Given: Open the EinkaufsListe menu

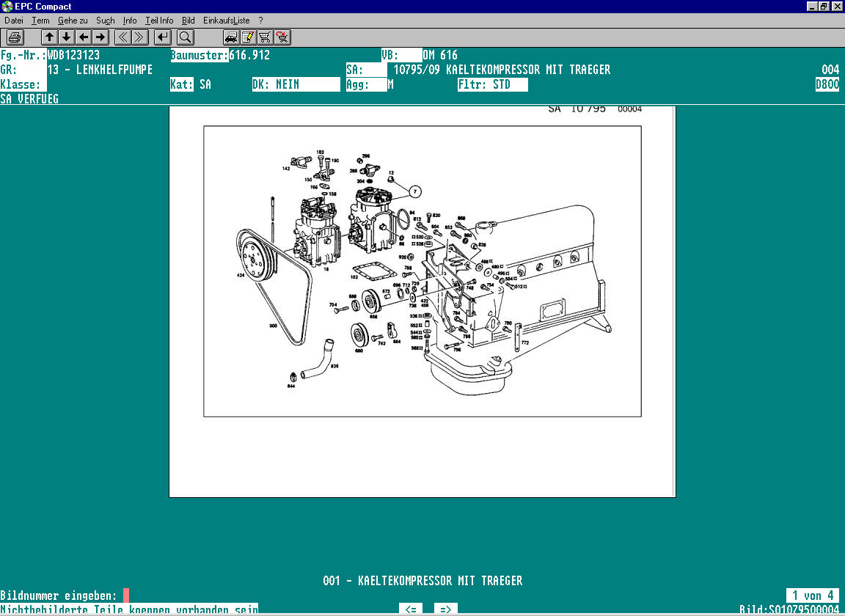Looking at the screenshot, I should 226,21.
